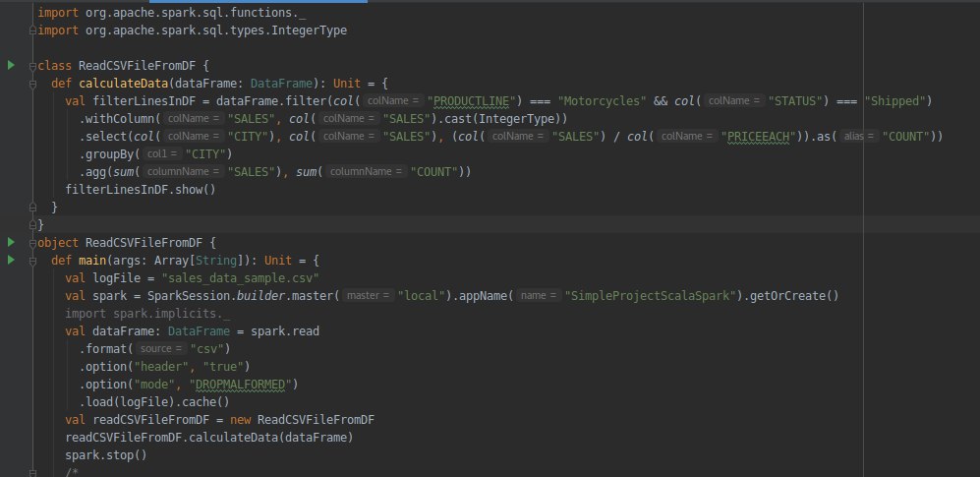
Task: Click the alias = inlay hint
Action: coord(857,137)
